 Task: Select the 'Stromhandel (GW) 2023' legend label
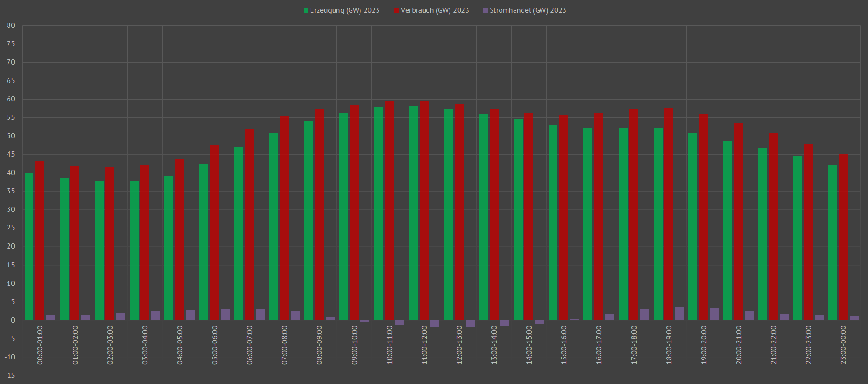[x=528, y=10]
